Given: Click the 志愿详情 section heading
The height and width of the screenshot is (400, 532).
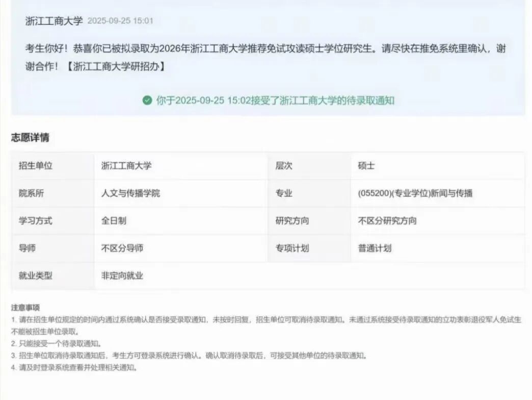Looking at the screenshot, I should click(x=30, y=138).
